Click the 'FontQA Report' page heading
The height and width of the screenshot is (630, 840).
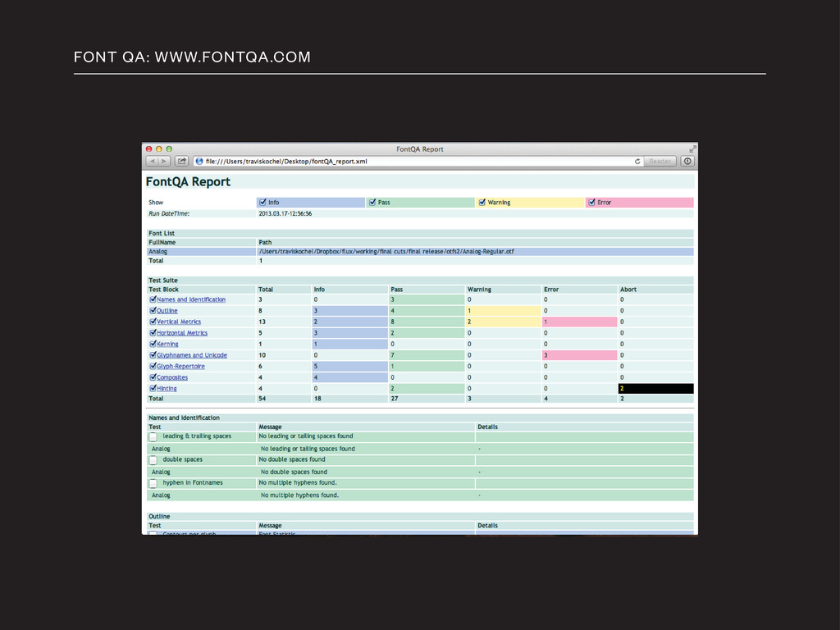tap(188, 181)
